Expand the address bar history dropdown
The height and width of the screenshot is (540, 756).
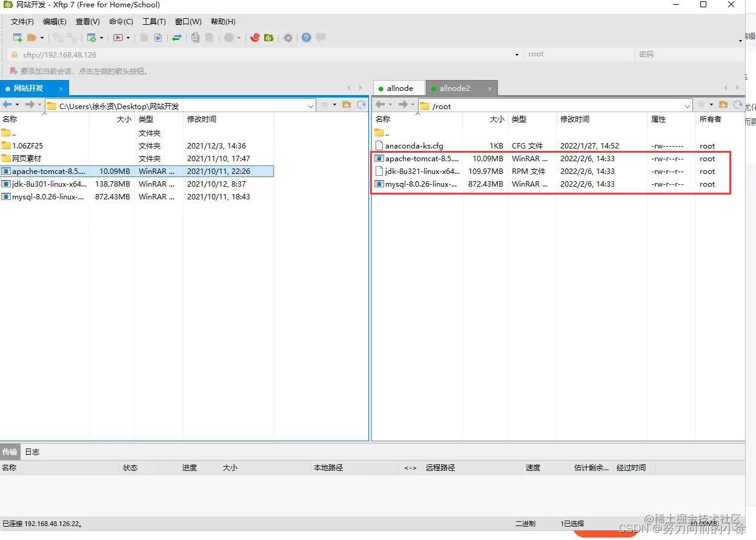pyautogui.click(x=517, y=55)
